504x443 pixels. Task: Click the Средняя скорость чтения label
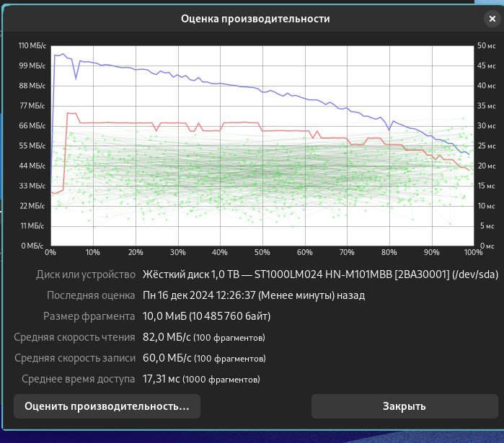[74, 337]
